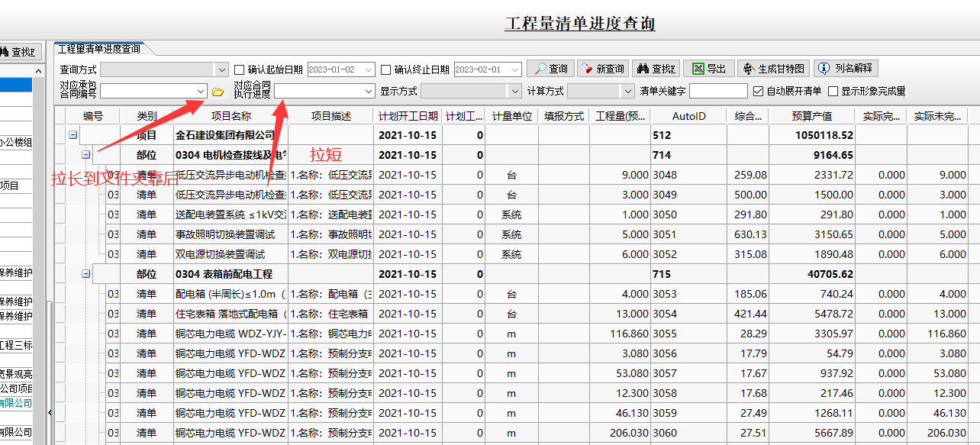Click the 查找 binoculars button in toolbar

(x=655, y=69)
